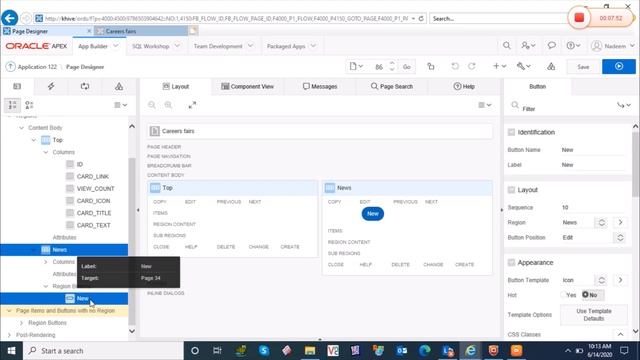
Task: Open the Nadeem user account menu
Action: coord(613,46)
